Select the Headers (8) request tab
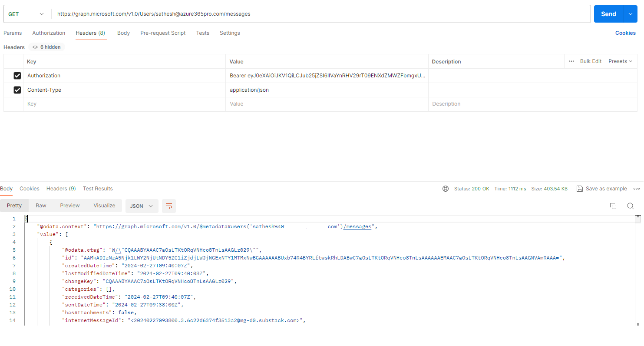Screen dimensions: 644x346 90,33
